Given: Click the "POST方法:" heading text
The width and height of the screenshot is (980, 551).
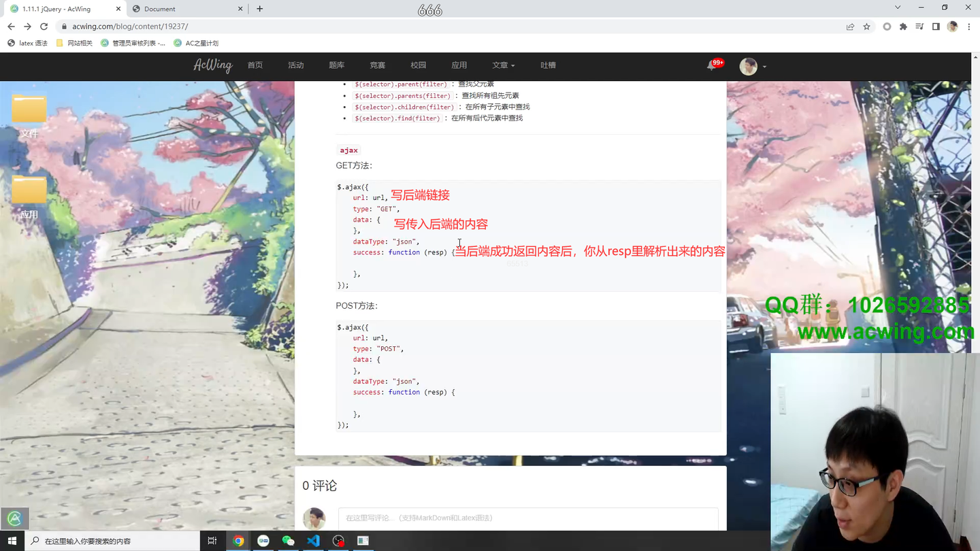Looking at the screenshot, I should click(x=357, y=305).
